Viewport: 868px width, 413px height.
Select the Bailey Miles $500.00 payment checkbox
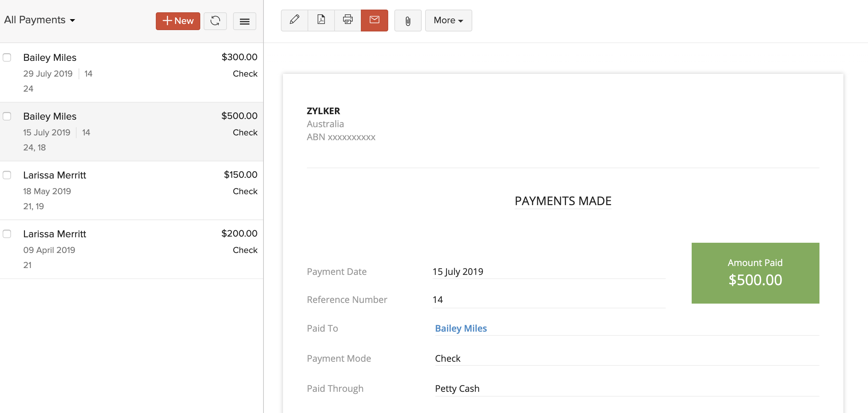pos(7,116)
